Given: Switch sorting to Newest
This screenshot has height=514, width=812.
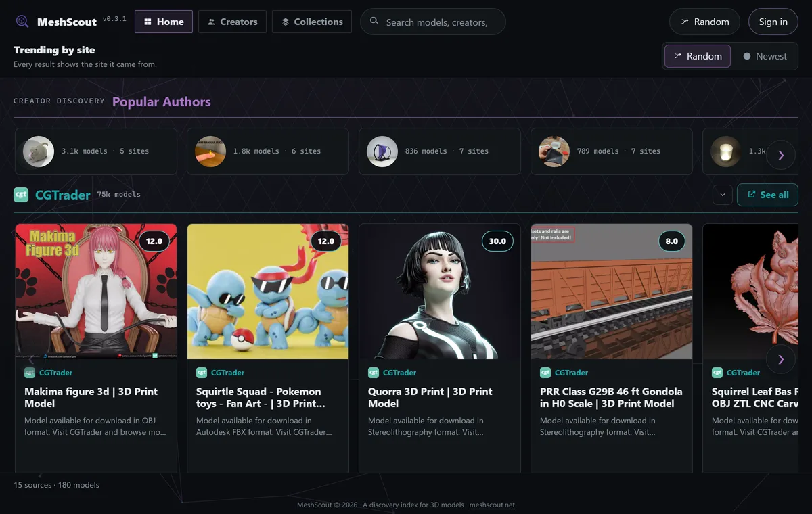Looking at the screenshot, I should pyautogui.click(x=765, y=56).
